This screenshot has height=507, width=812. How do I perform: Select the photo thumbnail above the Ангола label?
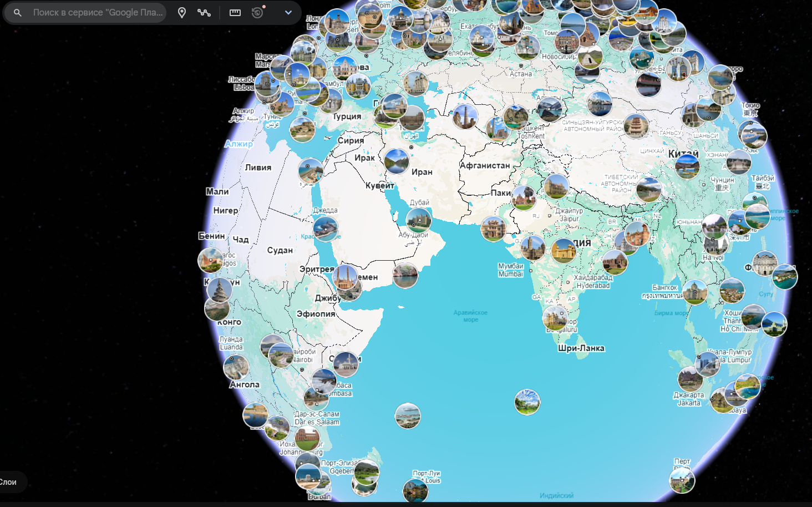pyautogui.click(x=236, y=367)
